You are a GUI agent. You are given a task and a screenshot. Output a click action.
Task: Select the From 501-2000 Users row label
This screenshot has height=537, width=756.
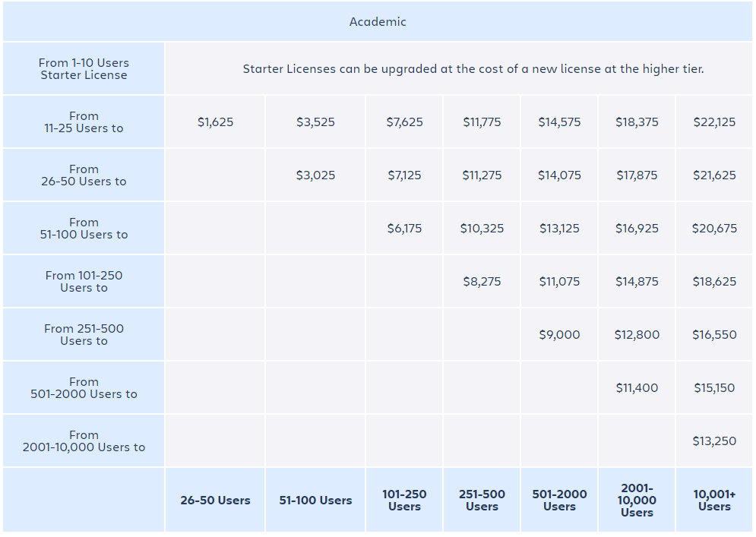pyautogui.click(x=84, y=388)
